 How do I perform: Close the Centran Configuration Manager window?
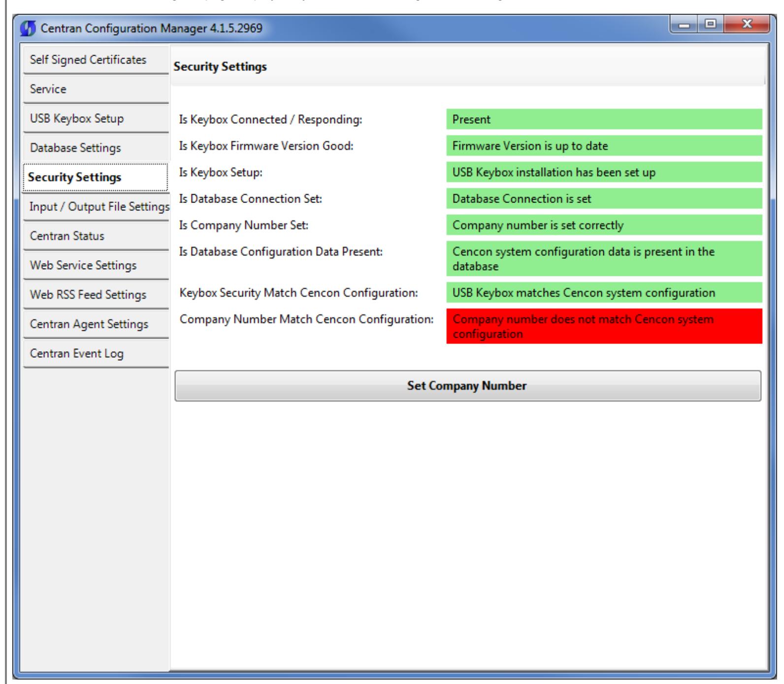click(747, 25)
